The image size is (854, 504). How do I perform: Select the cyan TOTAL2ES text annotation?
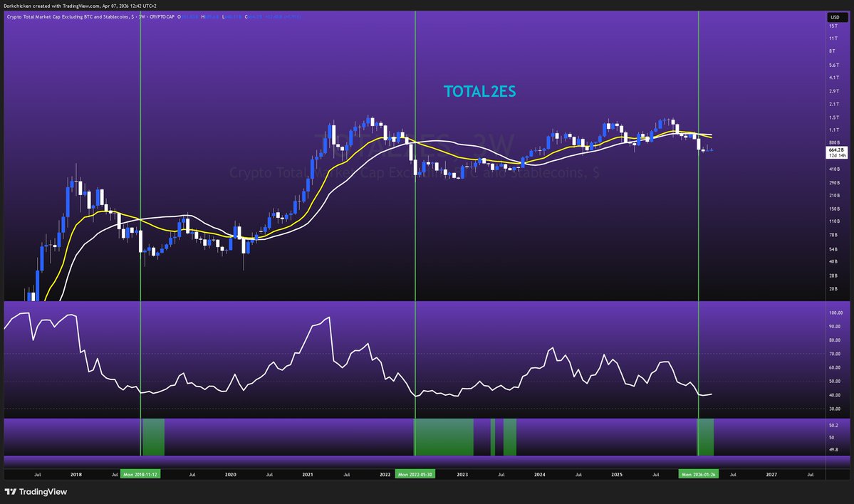(x=479, y=91)
